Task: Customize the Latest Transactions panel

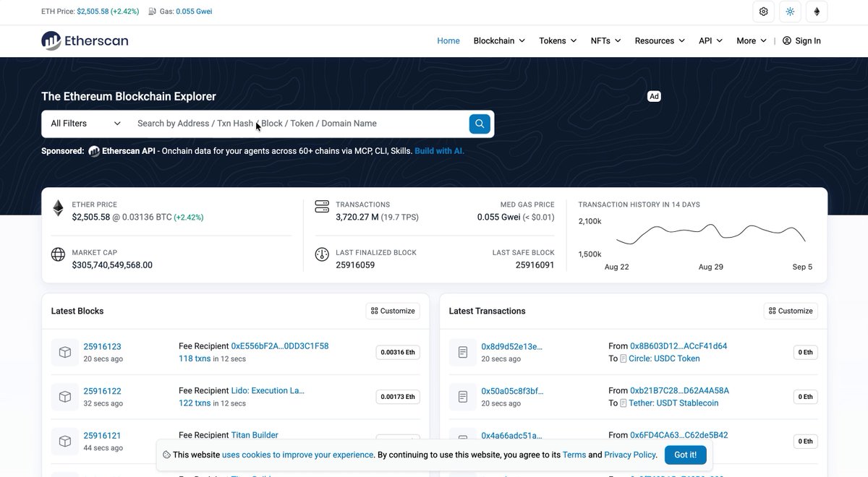Action: point(791,311)
